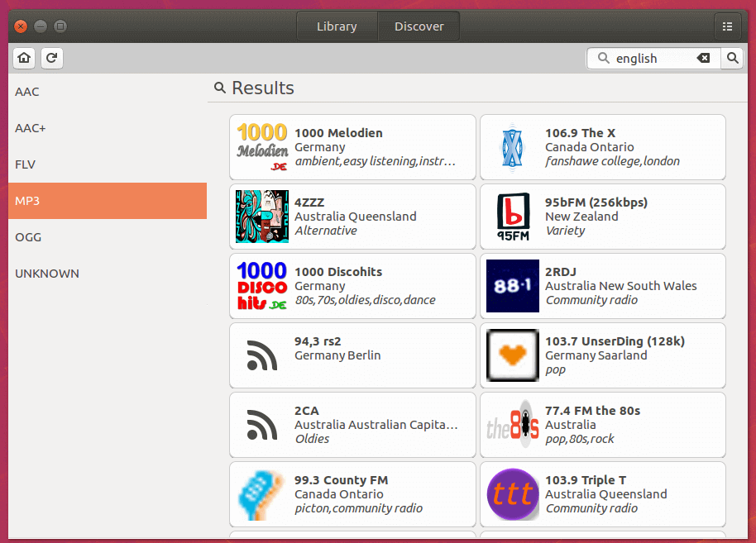Click into the search field containing english
Viewport: 756px width, 543px height.
[x=653, y=59]
